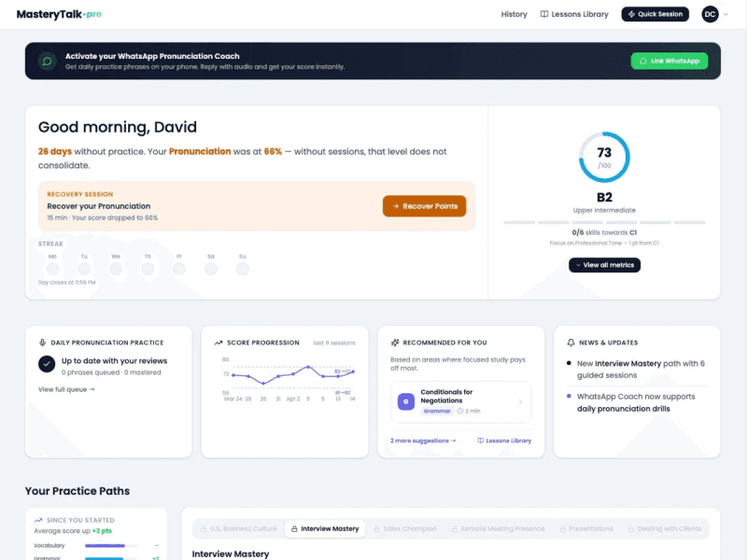Open 2 more suggestions link
This screenshot has width=747, height=560.
pos(423,441)
